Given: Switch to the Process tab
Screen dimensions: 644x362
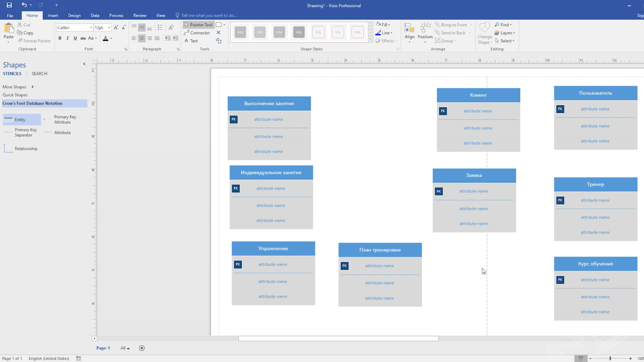Looking at the screenshot, I should (116, 15).
